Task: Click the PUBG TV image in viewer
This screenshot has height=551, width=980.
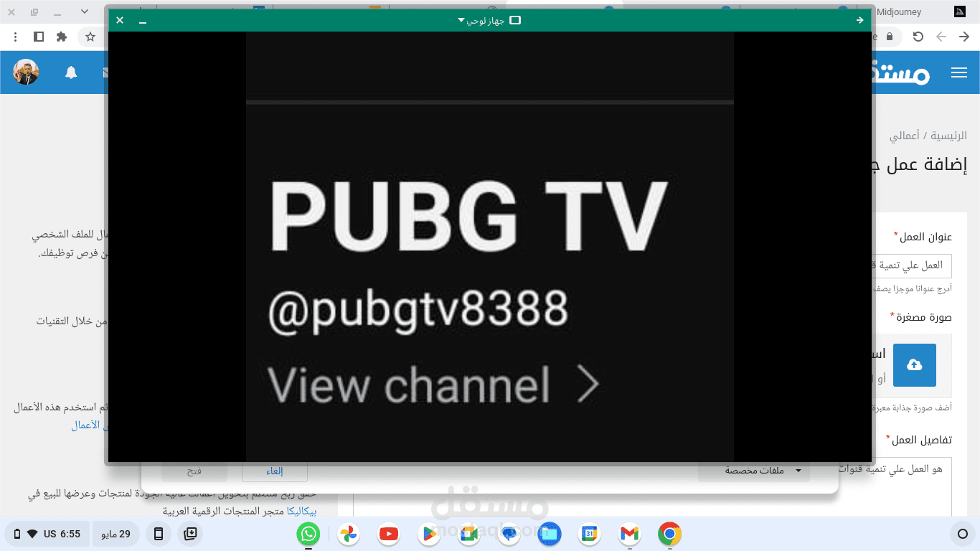Action: point(490,247)
